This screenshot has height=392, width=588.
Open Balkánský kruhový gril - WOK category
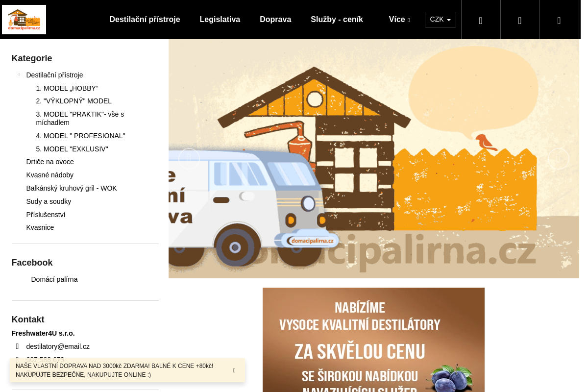(x=72, y=188)
